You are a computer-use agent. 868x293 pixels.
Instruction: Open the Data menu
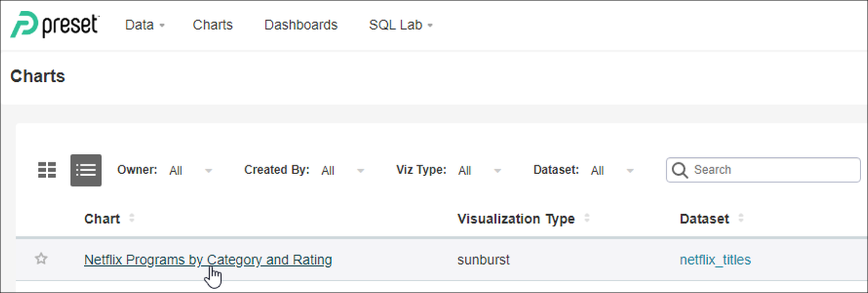point(144,25)
